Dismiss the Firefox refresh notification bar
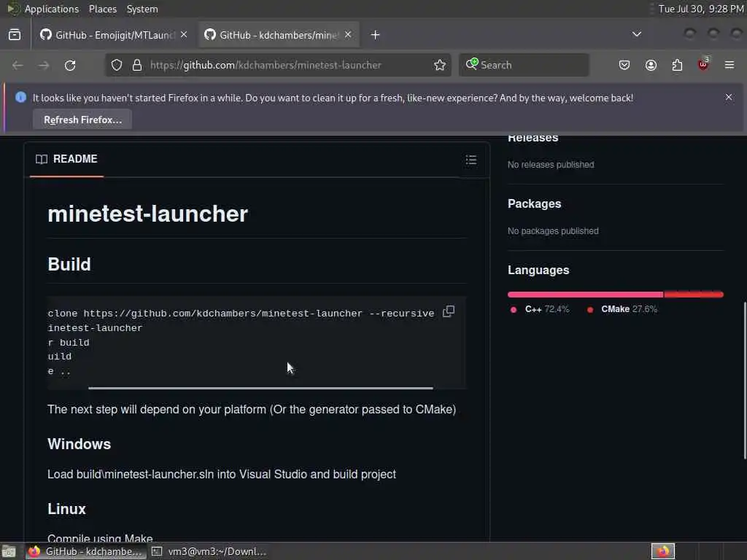Image resolution: width=747 pixels, height=560 pixels. click(x=729, y=97)
